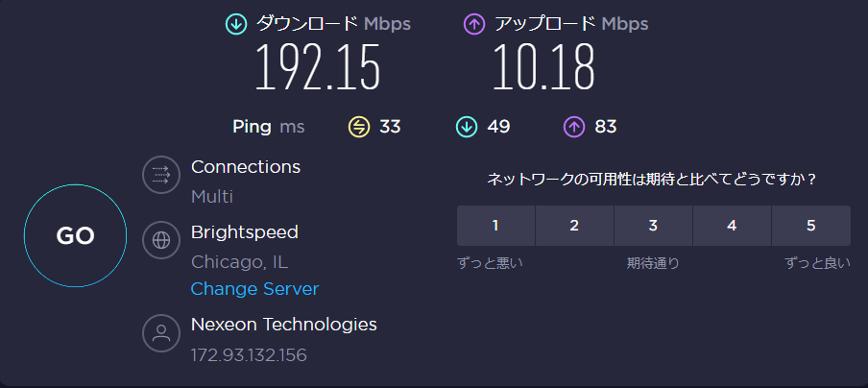Choose rating 3 (期待通り)
This screenshot has height=388, width=868.
coord(653,226)
